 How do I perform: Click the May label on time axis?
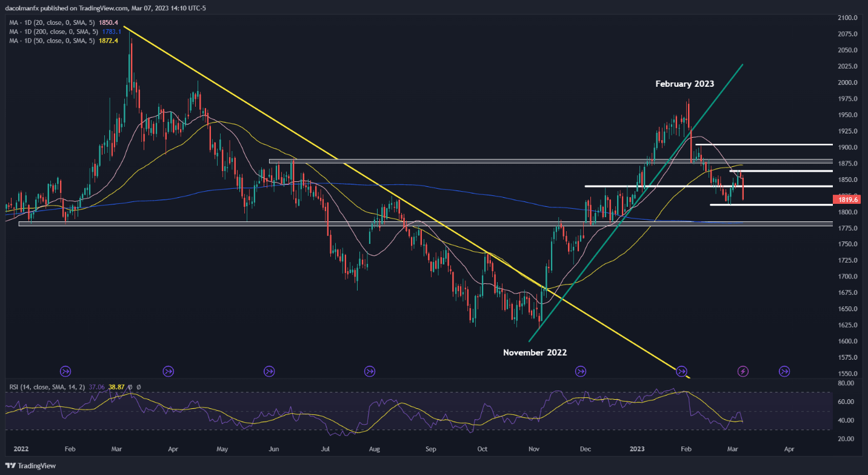222,450
